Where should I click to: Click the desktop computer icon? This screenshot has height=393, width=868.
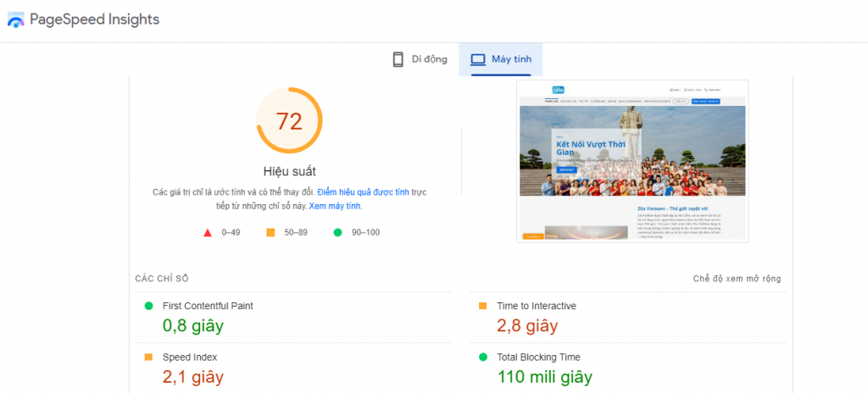(477, 60)
